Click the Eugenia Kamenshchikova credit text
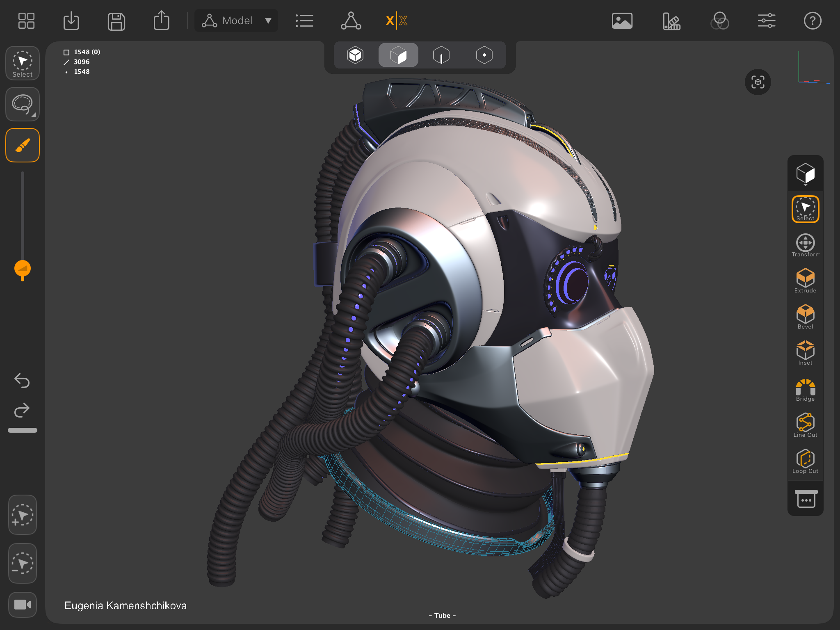 126,605
